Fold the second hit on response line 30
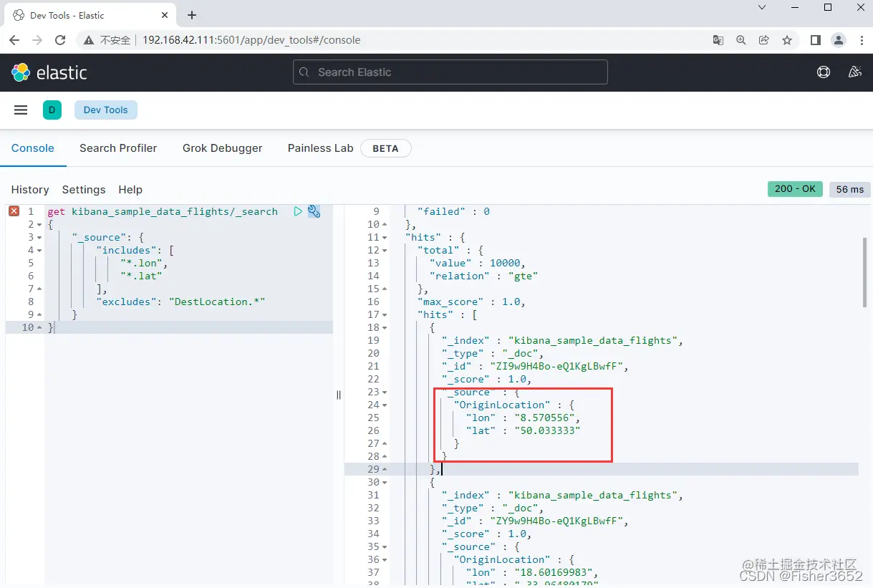 coord(385,482)
